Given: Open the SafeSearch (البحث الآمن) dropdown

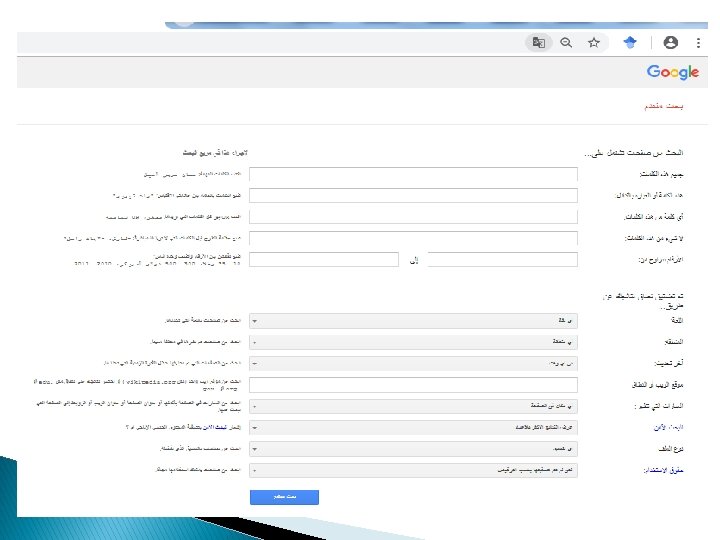Looking at the screenshot, I should pyautogui.click(x=413, y=428).
